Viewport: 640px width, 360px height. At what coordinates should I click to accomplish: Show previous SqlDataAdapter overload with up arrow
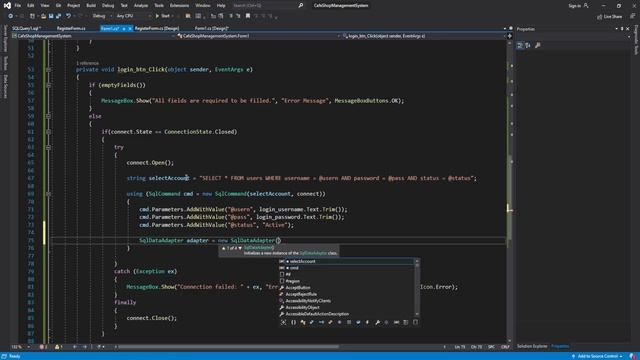(x=223, y=248)
